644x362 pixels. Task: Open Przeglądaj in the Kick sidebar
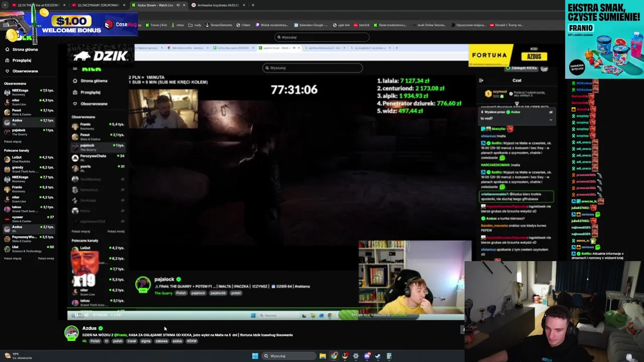pyautogui.click(x=18, y=60)
